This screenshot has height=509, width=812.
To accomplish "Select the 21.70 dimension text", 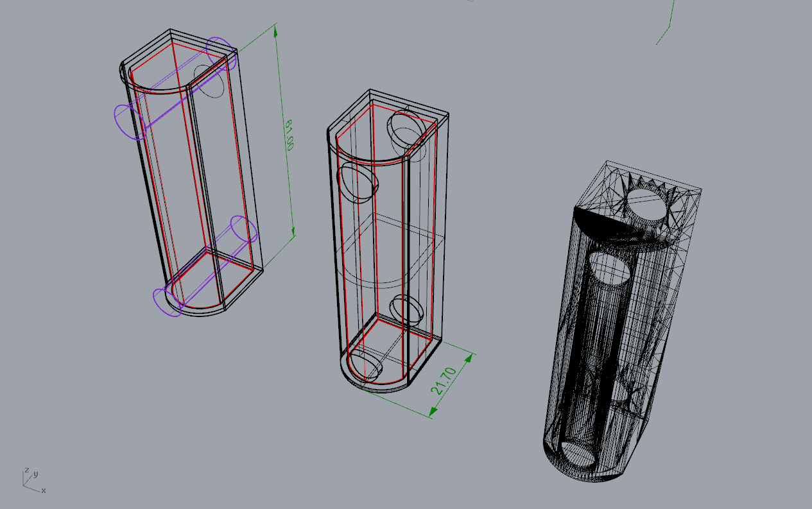I will pyautogui.click(x=444, y=380).
